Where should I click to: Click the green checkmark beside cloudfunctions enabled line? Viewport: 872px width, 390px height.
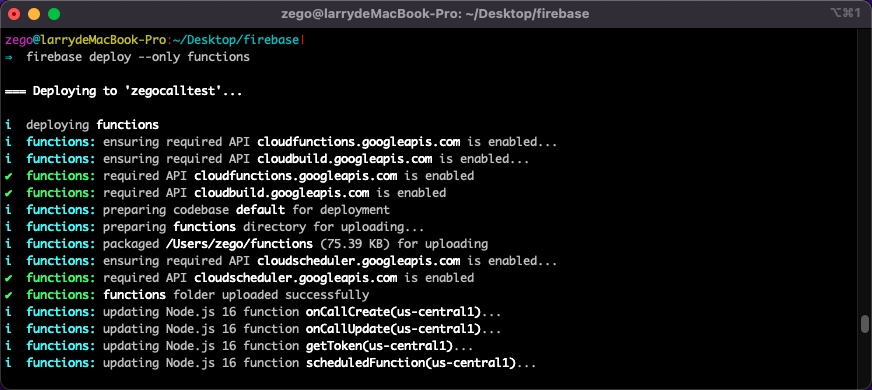8,176
